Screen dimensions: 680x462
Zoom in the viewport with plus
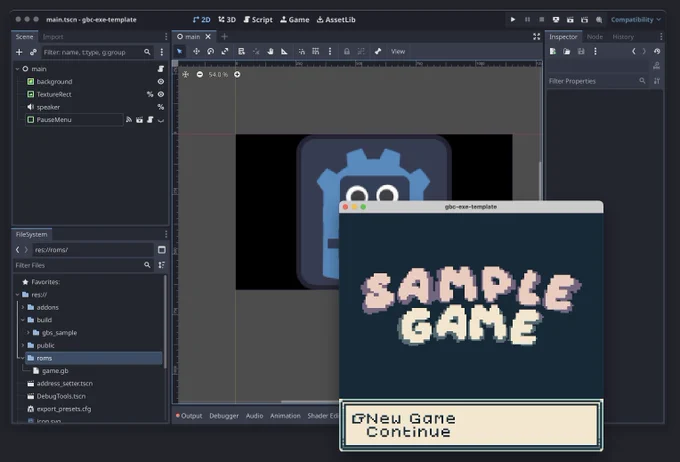tap(237, 75)
